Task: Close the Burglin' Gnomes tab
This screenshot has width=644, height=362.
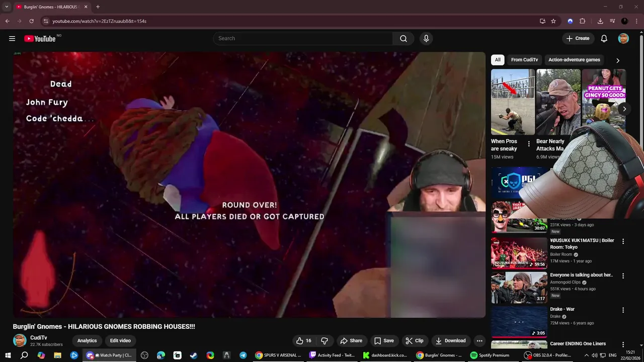Action: [86, 7]
